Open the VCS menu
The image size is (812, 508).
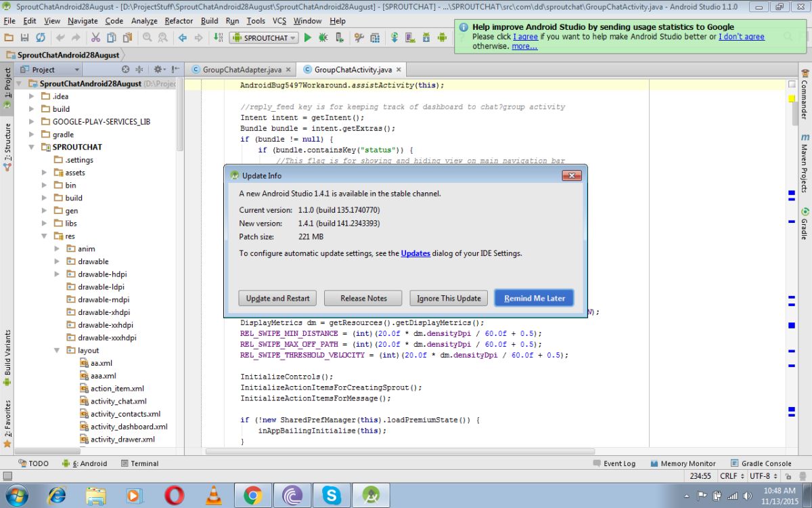click(279, 21)
